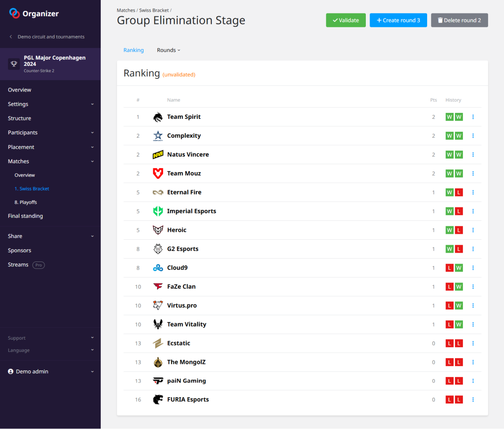
Task: Open Playoffs in the Matches submenu
Action: pos(26,202)
